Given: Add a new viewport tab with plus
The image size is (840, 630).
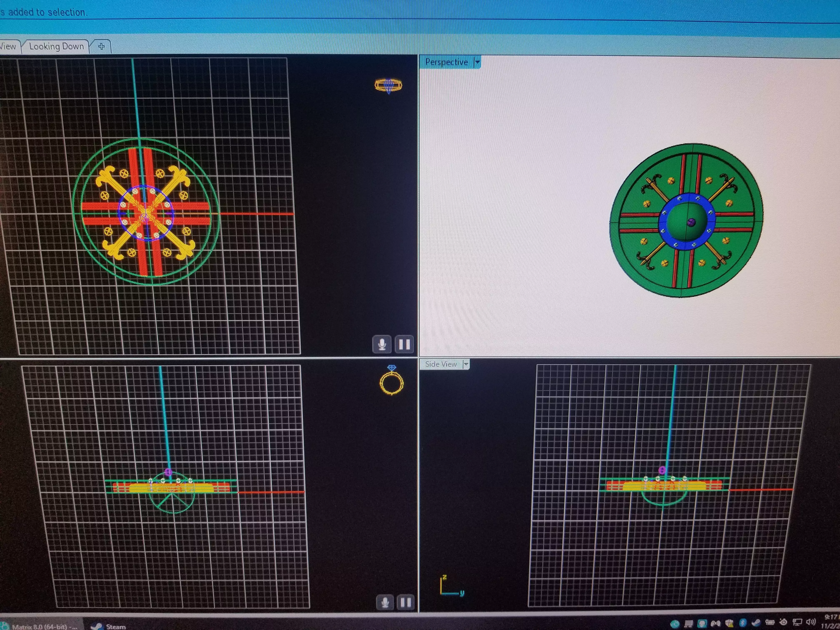Looking at the screenshot, I should [101, 46].
